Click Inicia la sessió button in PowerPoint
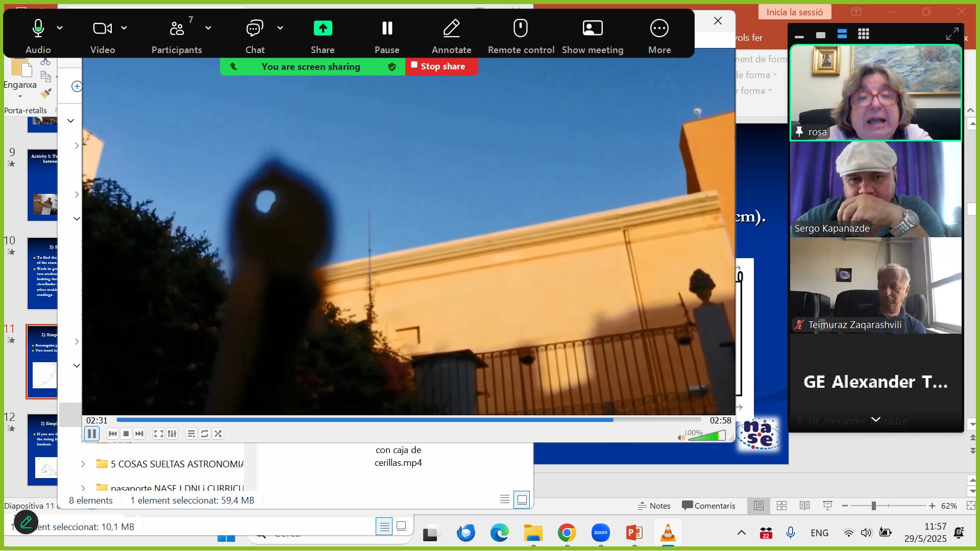Viewport: 980px width, 551px height. coord(794,12)
